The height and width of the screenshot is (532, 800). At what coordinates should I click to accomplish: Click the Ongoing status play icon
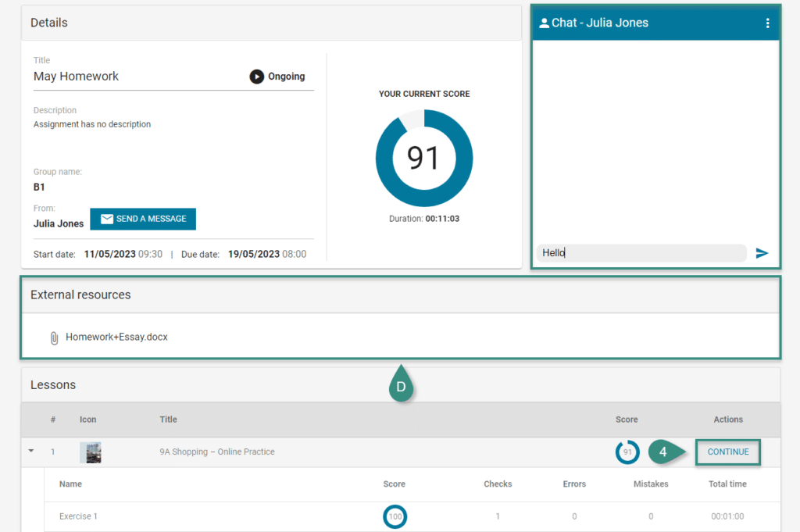click(x=256, y=77)
